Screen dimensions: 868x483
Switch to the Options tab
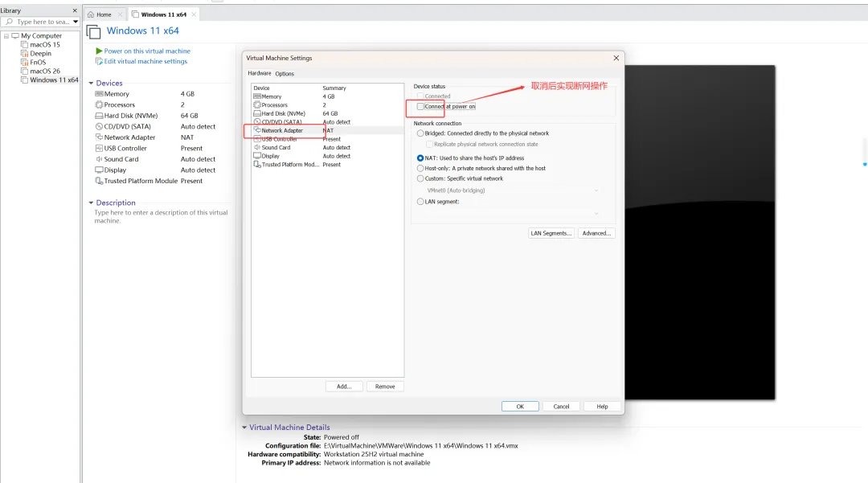(x=285, y=74)
